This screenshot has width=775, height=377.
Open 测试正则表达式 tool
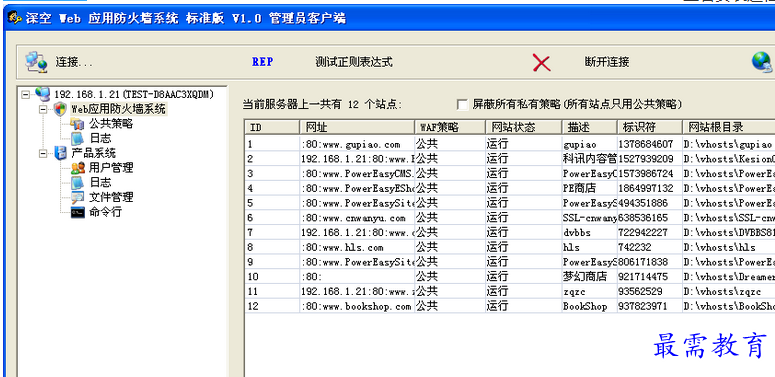[354, 62]
